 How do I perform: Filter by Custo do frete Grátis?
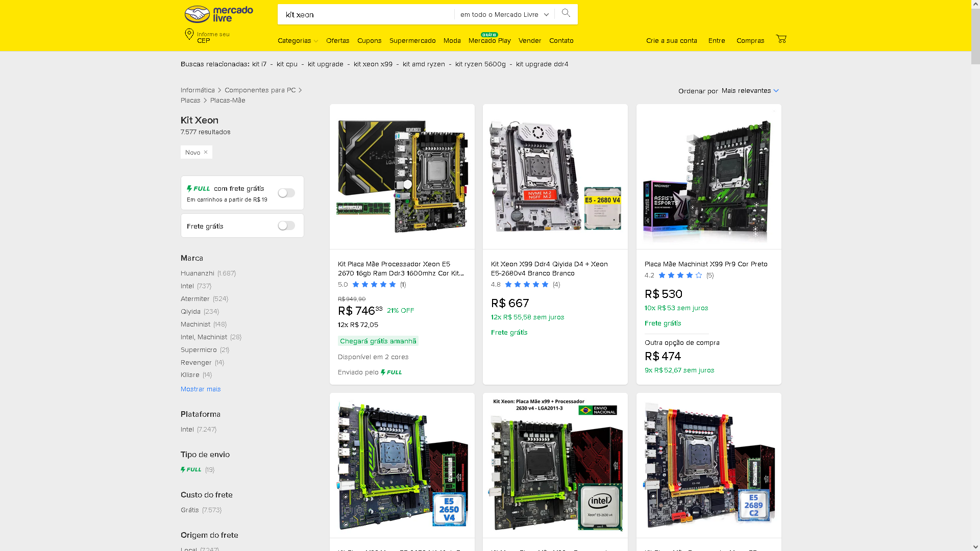pos(201,510)
